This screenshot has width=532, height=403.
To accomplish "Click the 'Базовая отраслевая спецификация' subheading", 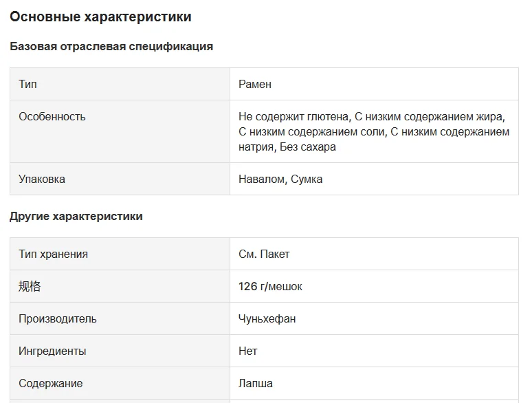I will pos(111,47).
